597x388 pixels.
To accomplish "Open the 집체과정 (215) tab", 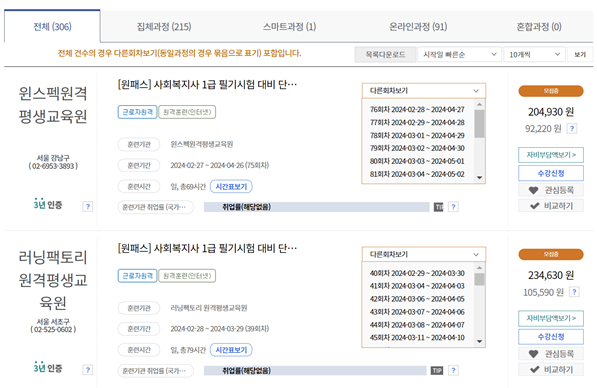I will 164,27.
